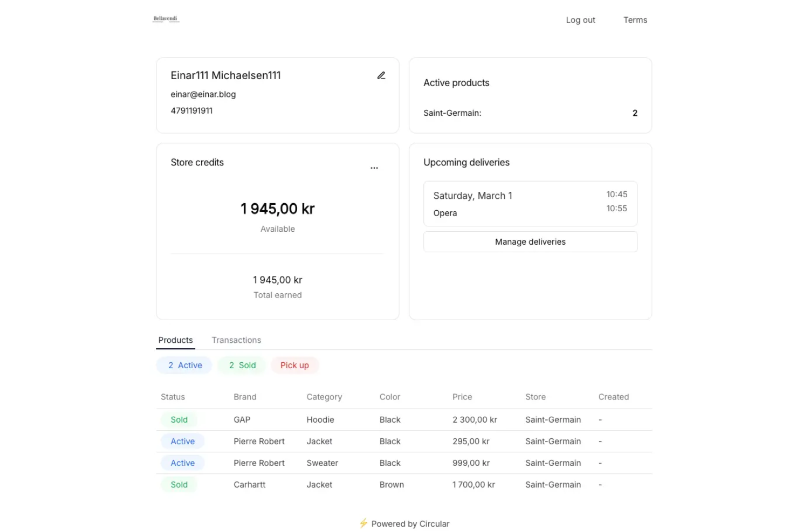Switch to the Transactions tab

236,340
